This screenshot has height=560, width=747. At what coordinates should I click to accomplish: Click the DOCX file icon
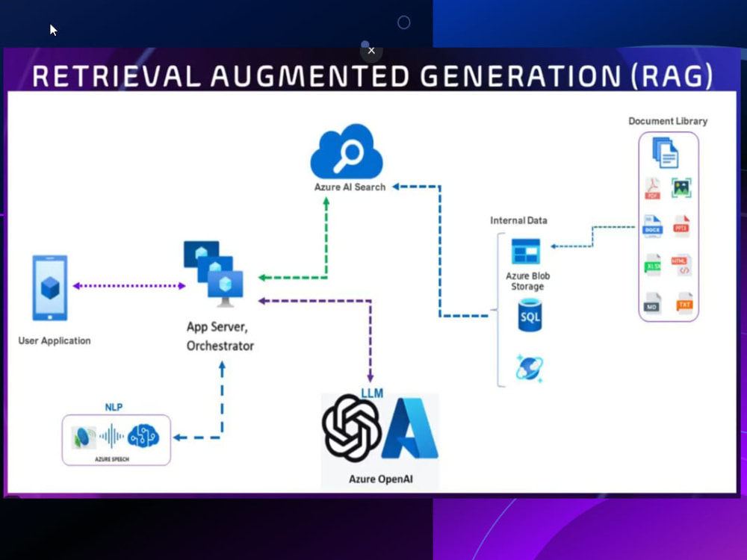tap(652, 226)
